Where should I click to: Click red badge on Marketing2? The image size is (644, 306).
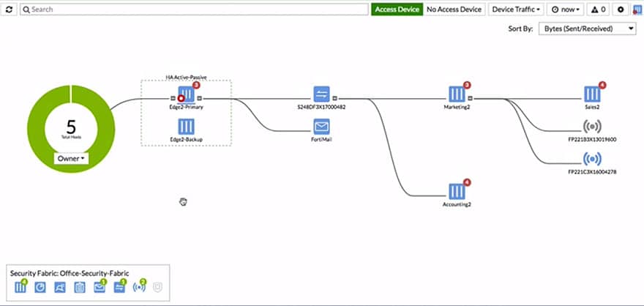[467, 85]
